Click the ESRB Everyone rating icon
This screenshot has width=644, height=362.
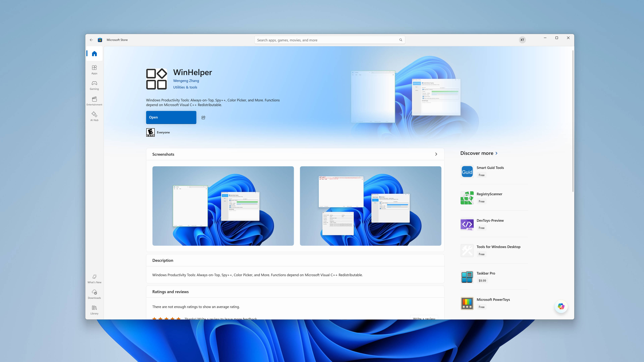tap(150, 132)
